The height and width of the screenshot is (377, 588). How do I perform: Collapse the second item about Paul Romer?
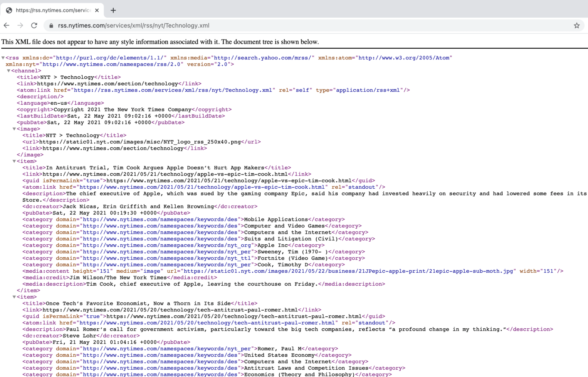[14, 297]
